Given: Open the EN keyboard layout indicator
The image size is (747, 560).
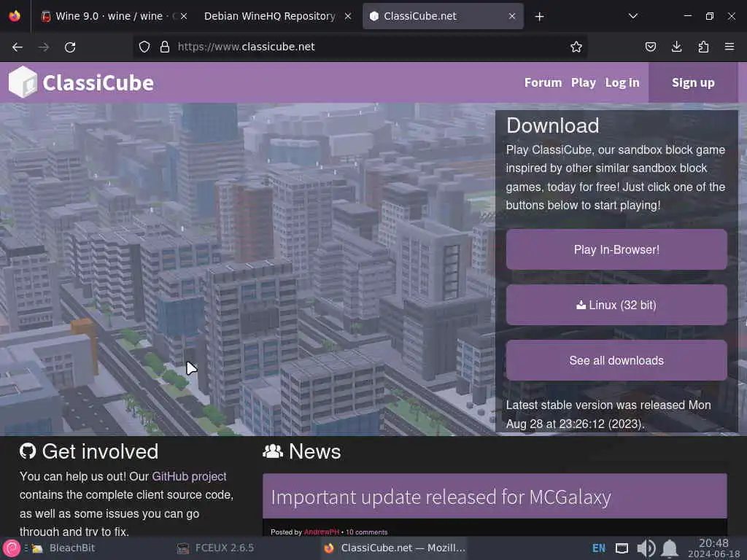Looking at the screenshot, I should pyautogui.click(x=599, y=548).
